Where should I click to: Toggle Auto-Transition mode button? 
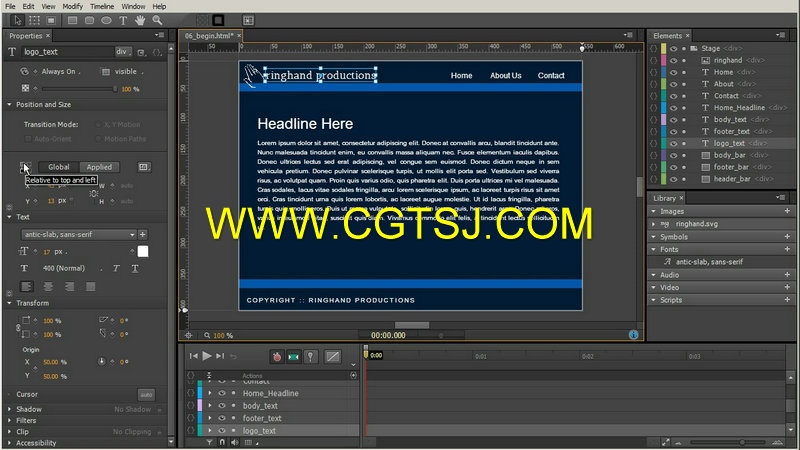click(293, 356)
